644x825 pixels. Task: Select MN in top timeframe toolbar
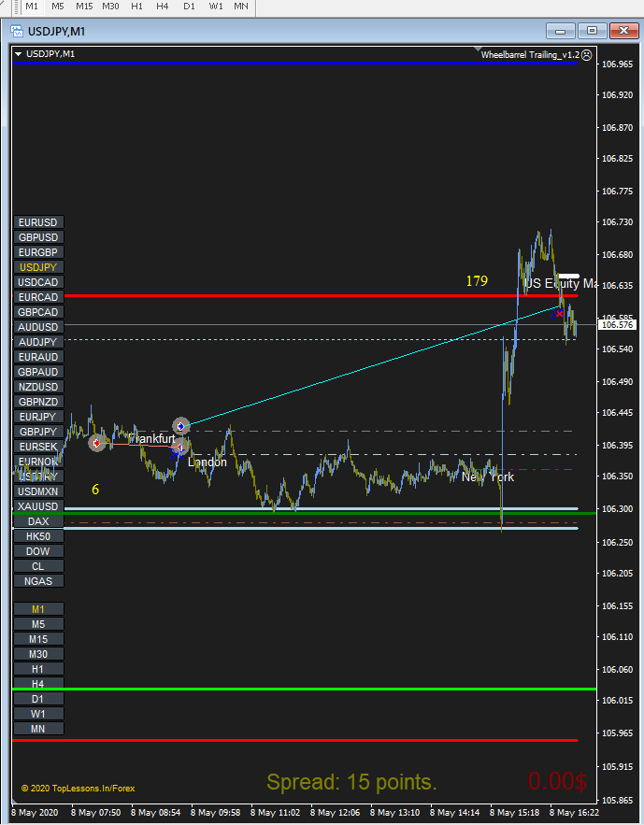(x=241, y=7)
